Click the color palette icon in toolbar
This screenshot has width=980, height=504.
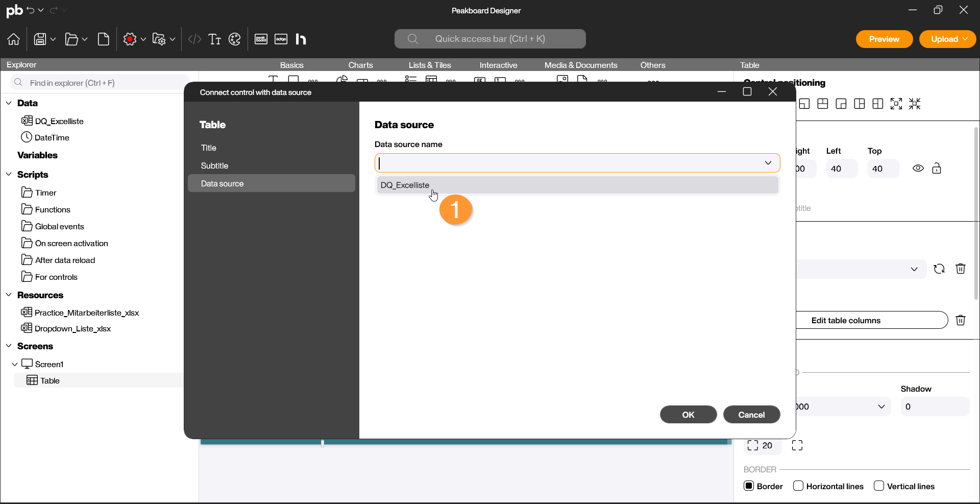coord(235,39)
